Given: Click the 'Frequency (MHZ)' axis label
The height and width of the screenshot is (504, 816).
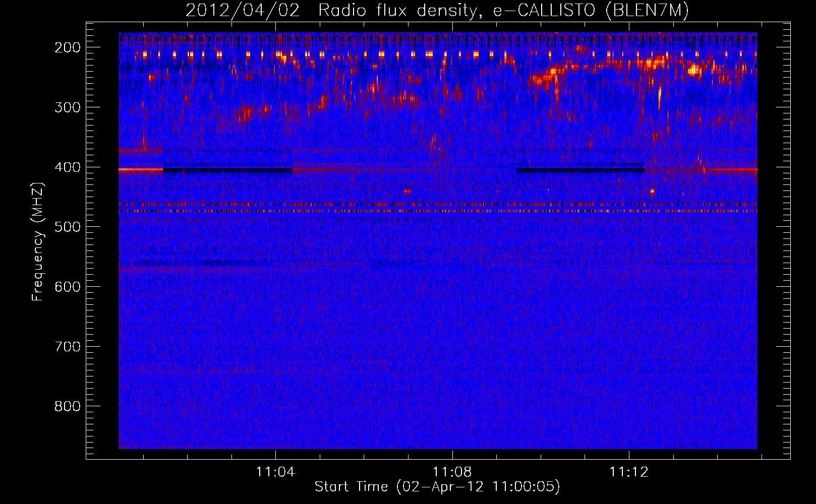Looking at the screenshot, I should [38, 241].
